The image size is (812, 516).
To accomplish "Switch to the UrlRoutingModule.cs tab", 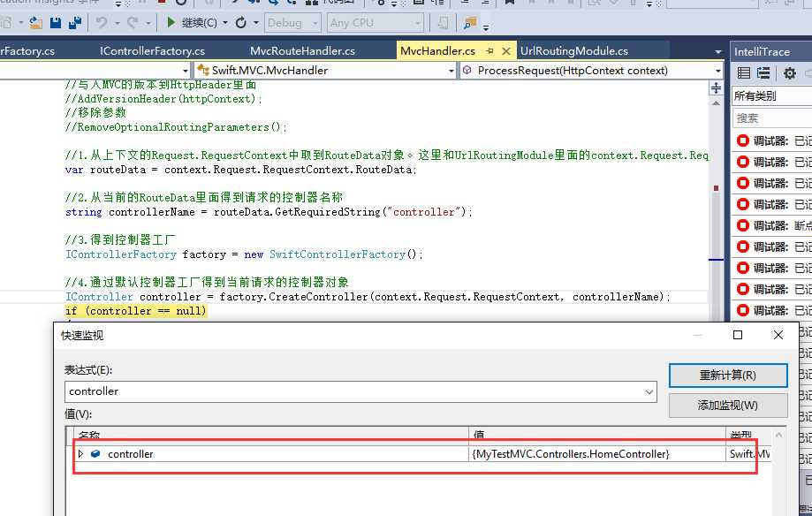I will tap(573, 50).
